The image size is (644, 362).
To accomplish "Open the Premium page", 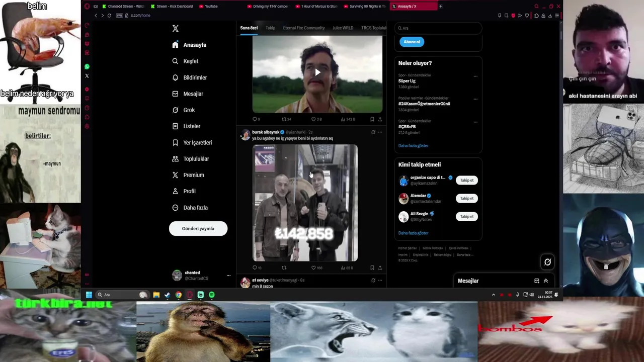I will coord(188,175).
